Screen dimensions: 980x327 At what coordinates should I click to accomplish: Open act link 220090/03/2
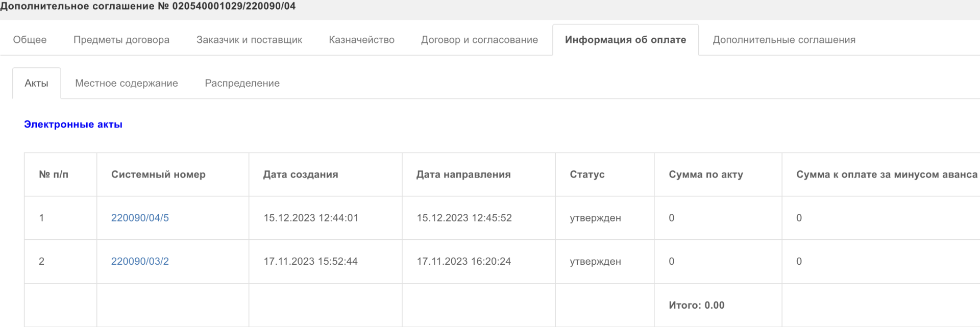(140, 261)
